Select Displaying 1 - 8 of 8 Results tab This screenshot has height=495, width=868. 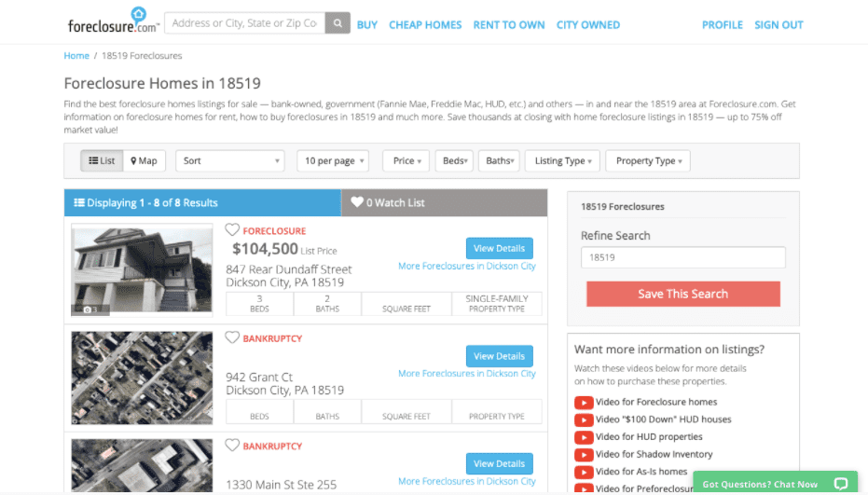point(202,202)
